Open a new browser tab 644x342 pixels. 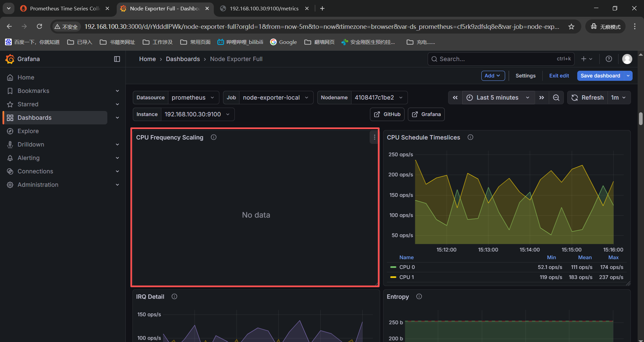click(322, 8)
